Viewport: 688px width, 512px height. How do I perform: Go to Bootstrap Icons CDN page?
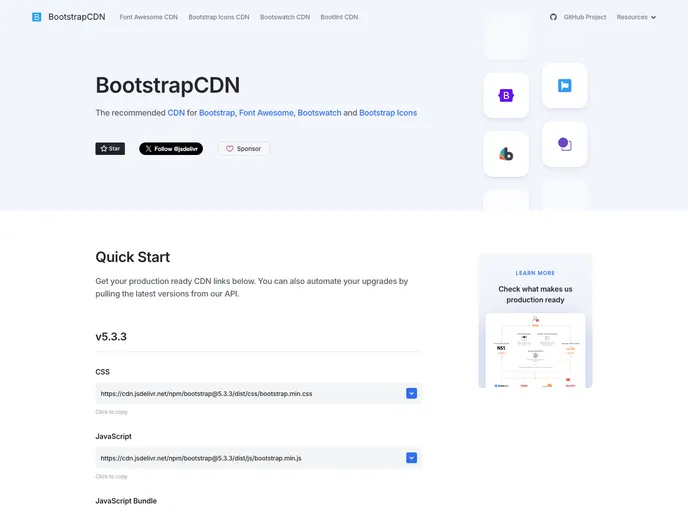(219, 17)
